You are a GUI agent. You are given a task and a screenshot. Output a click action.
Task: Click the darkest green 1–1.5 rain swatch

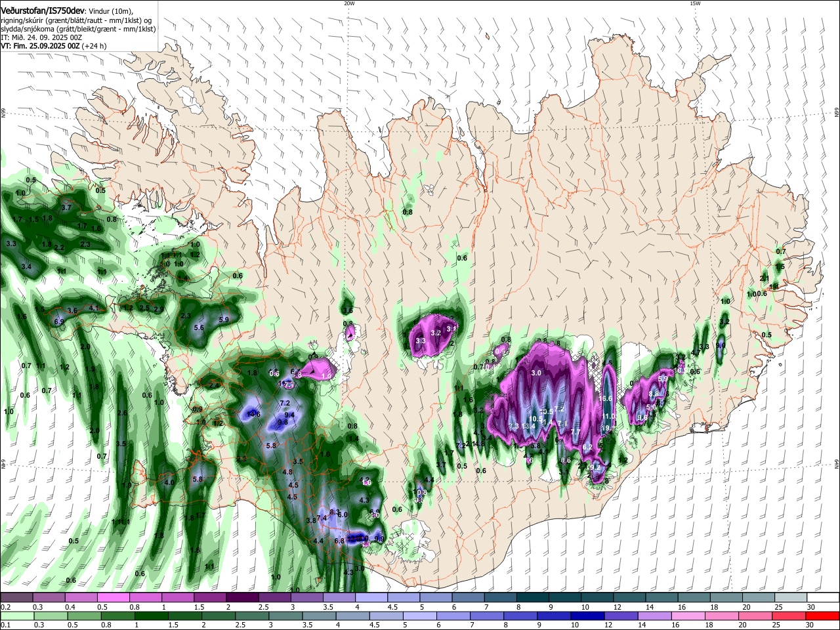pyautogui.click(x=151, y=616)
